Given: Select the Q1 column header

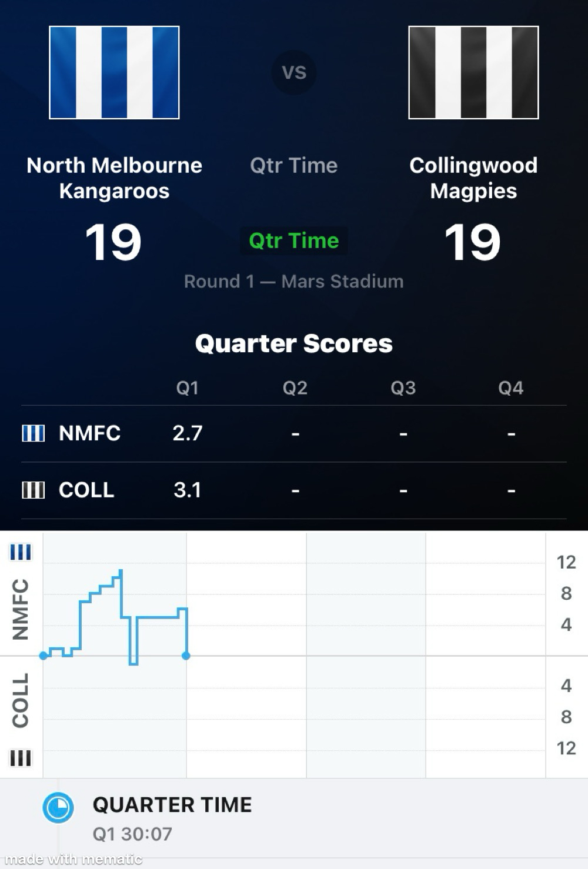Looking at the screenshot, I should (x=188, y=388).
